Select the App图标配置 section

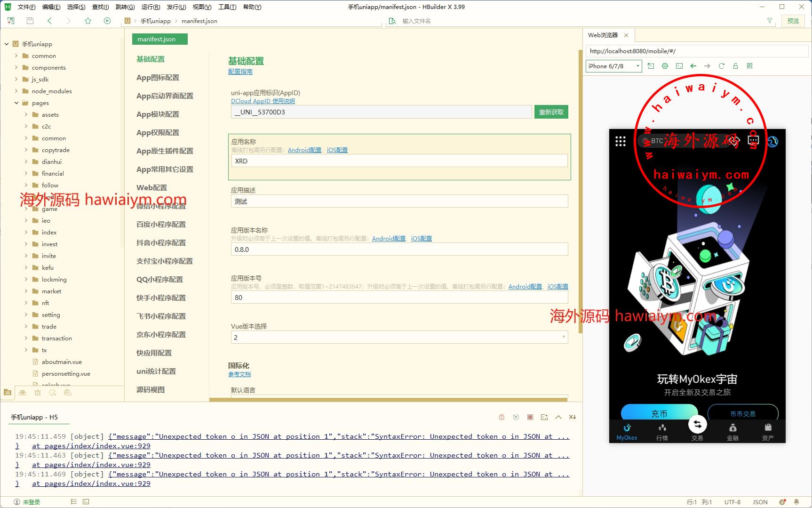click(x=158, y=78)
